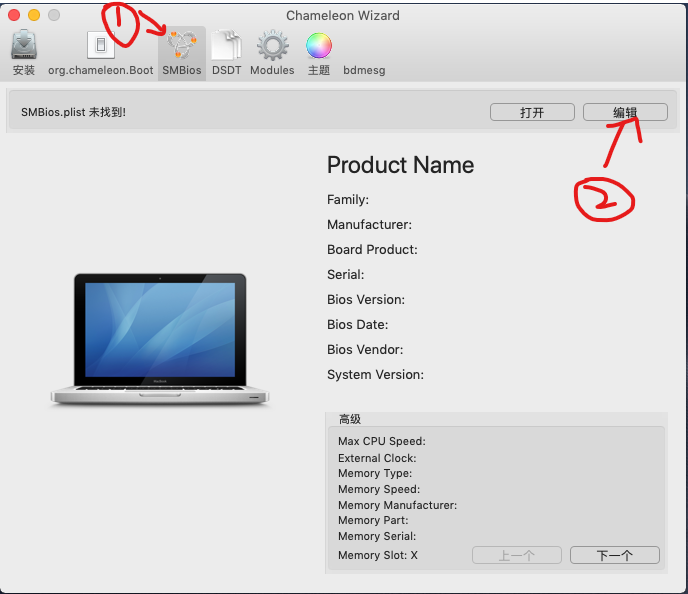
Task: Click the Manufacturer: label
Action: [x=369, y=225]
